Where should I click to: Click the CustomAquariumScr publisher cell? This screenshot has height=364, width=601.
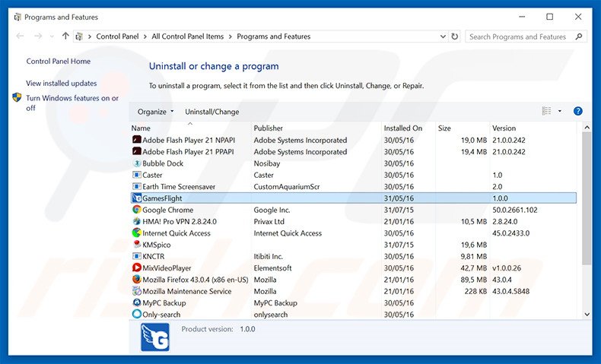point(287,186)
